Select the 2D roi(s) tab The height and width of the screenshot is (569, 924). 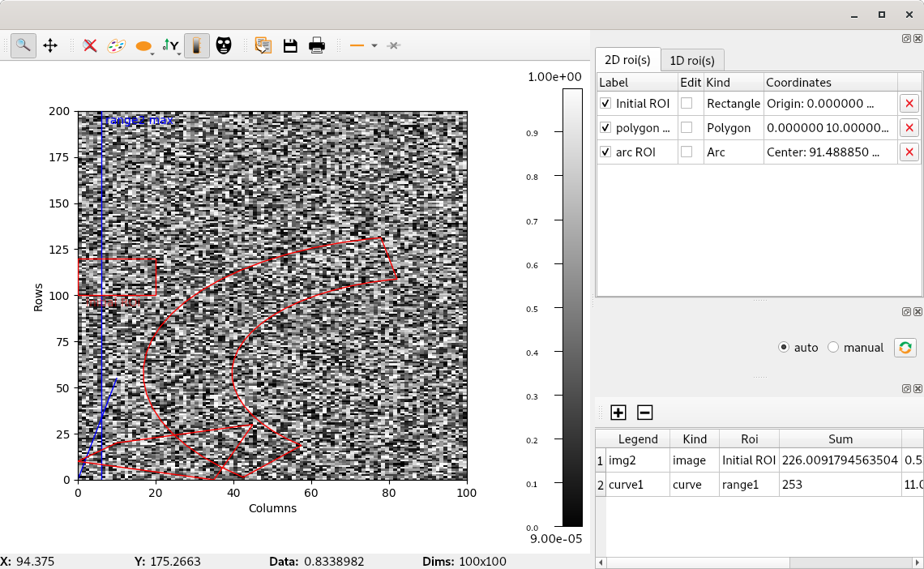click(x=627, y=60)
